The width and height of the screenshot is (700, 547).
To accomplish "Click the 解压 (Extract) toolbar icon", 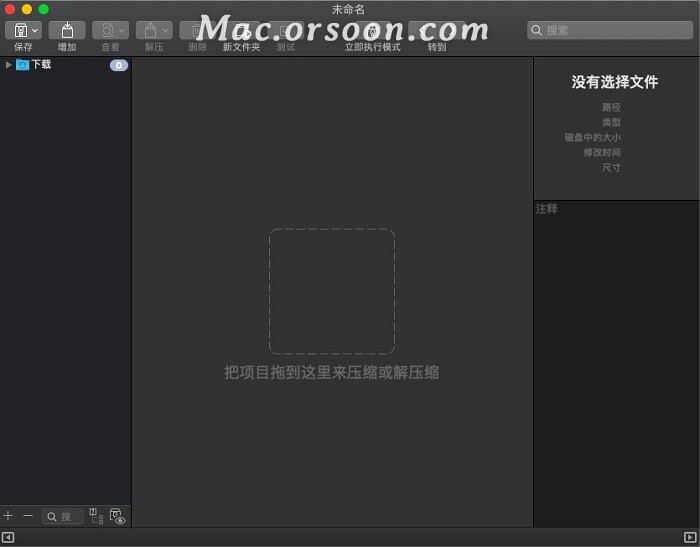I will [150, 30].
